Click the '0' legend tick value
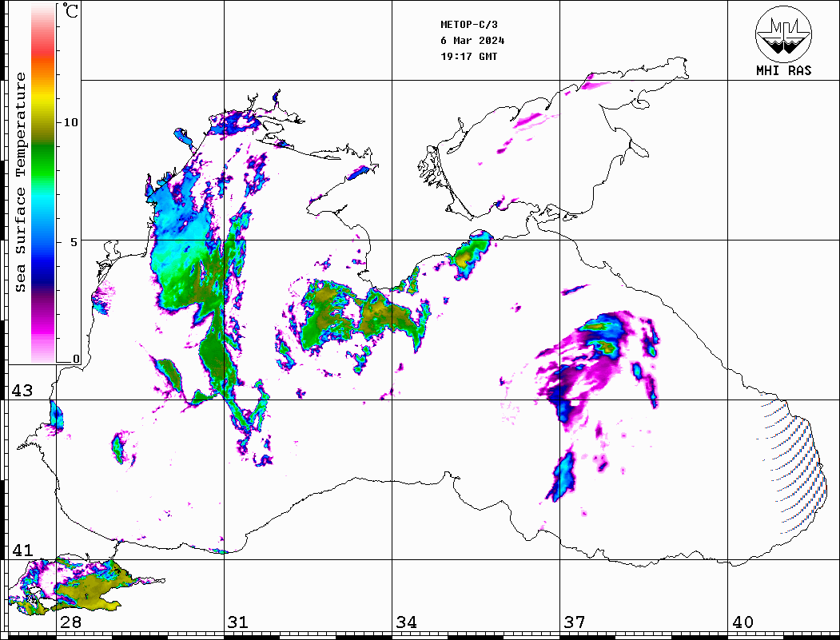 click(x=76, y=359)
